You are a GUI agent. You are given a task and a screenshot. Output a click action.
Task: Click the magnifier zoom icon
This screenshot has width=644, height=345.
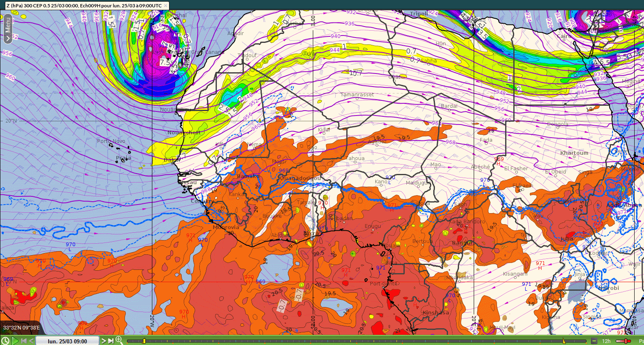pyautogui.click(x=119, y=340)
